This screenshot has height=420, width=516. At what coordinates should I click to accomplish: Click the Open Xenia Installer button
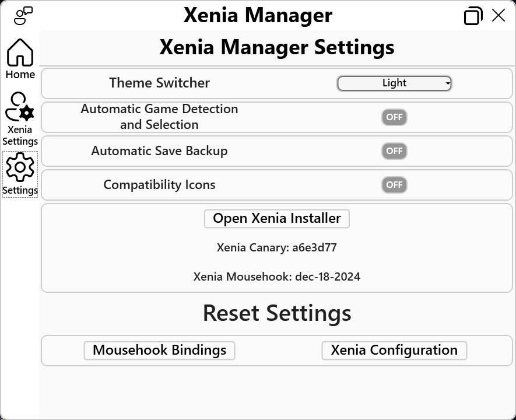tap(277, 219)
